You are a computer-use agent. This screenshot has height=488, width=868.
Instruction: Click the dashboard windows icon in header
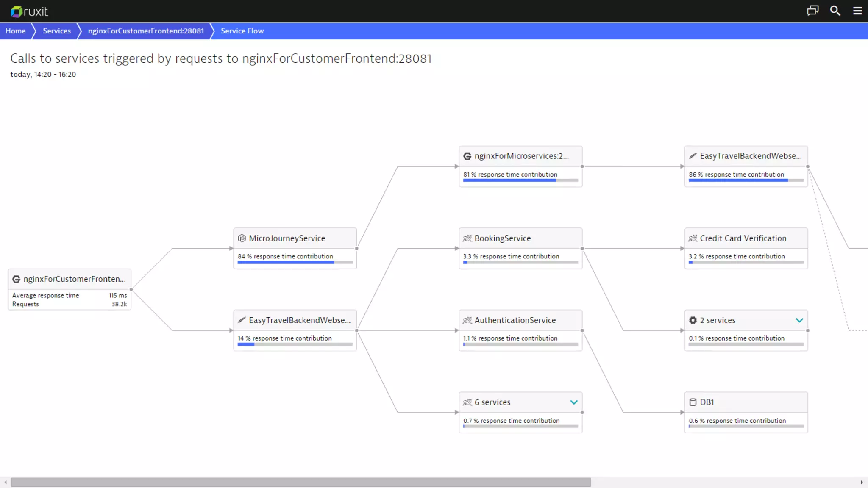point(812,11)
